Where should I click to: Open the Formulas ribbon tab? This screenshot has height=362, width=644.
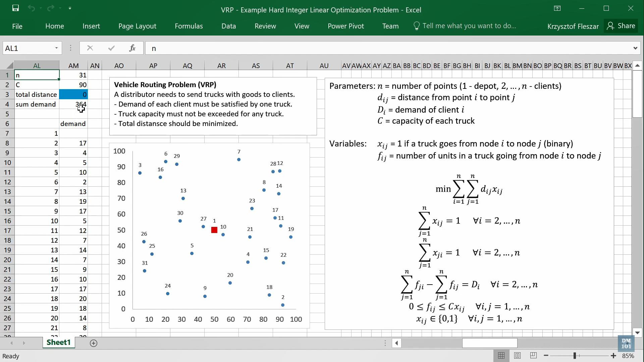coord(189,26)
